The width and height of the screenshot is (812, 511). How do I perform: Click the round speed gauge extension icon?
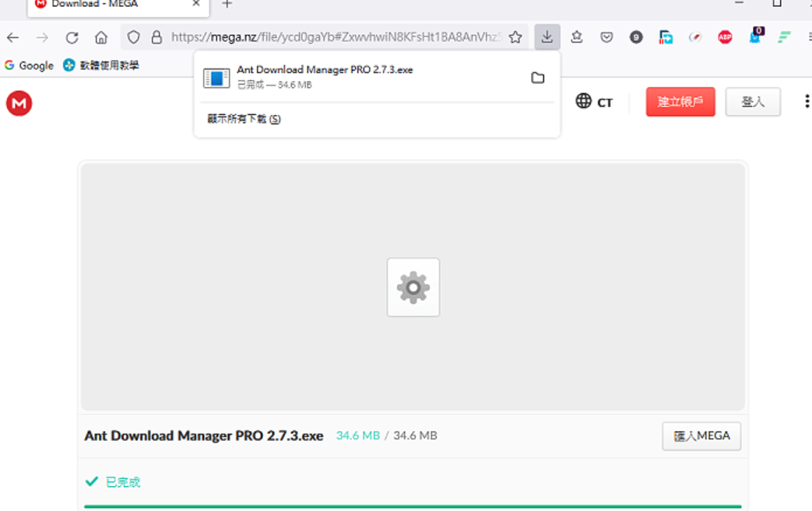point(695,37)
